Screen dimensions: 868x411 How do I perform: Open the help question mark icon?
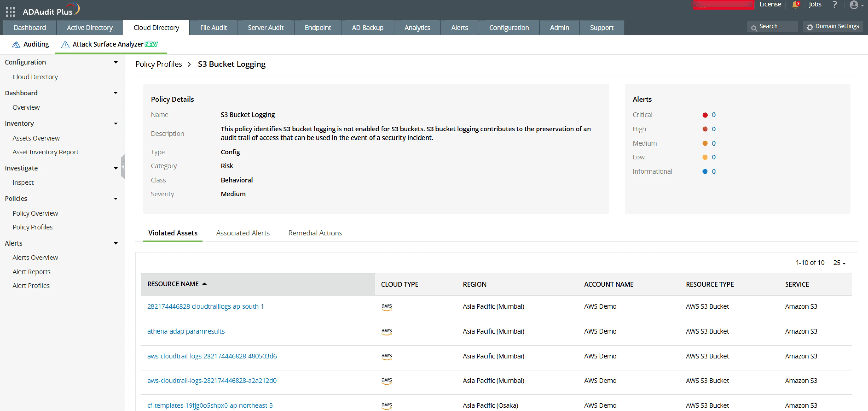coord(834,5)
